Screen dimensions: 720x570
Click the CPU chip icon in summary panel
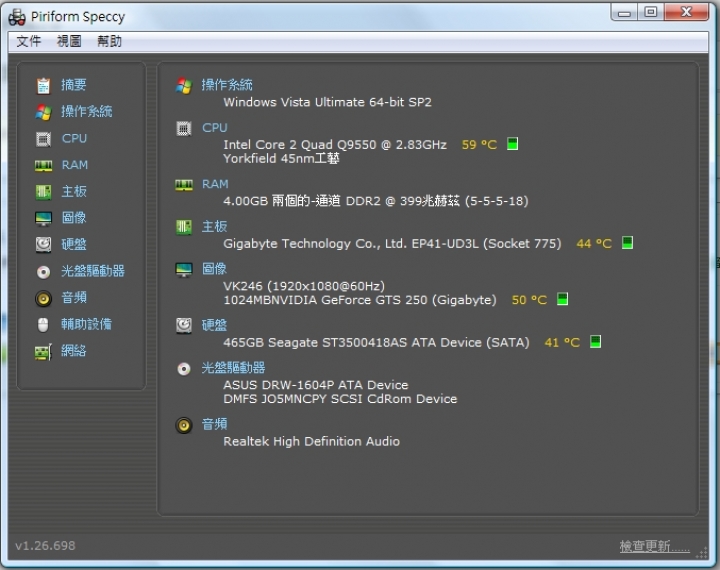coord(184,128)
